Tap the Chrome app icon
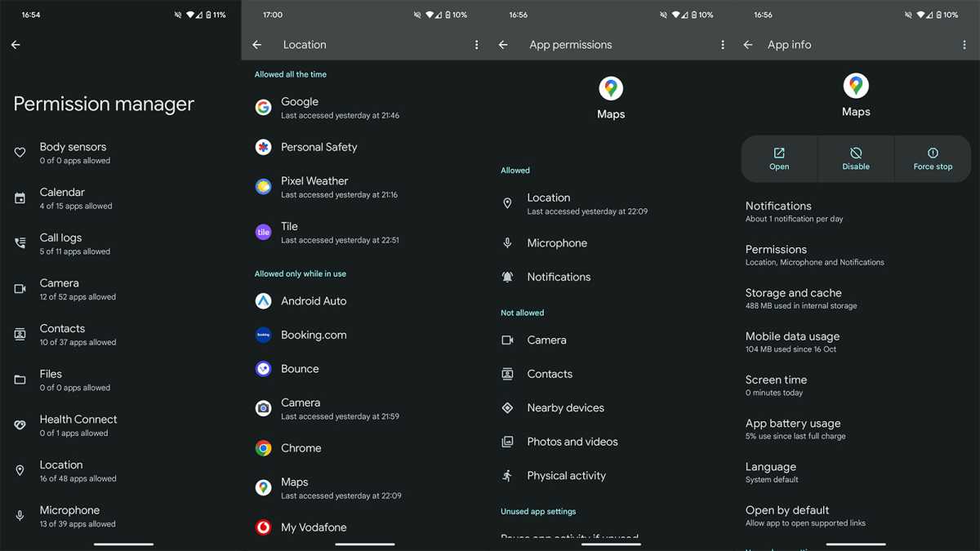This screenshot has width=980, height=551. pyautogui.click(x=263, y=448)
